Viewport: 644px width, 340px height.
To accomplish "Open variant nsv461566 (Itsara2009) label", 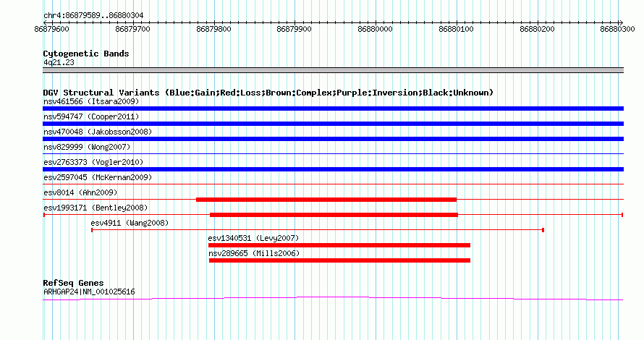I will tap(91, 101).
